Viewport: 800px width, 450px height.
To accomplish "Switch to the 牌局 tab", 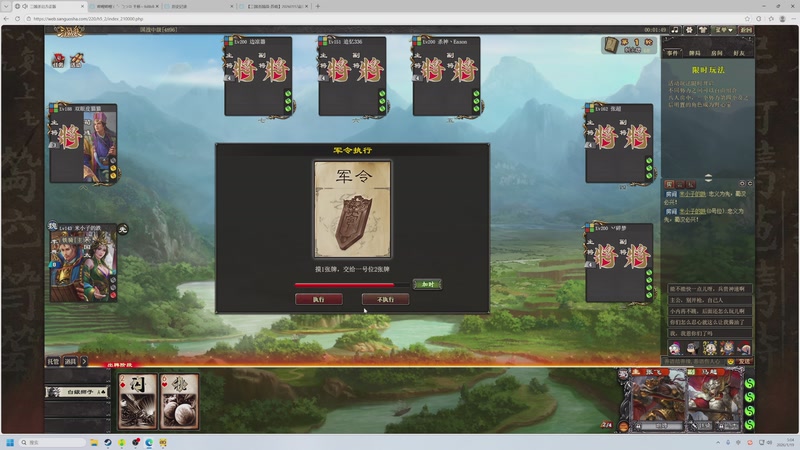I will coord(694,53).
